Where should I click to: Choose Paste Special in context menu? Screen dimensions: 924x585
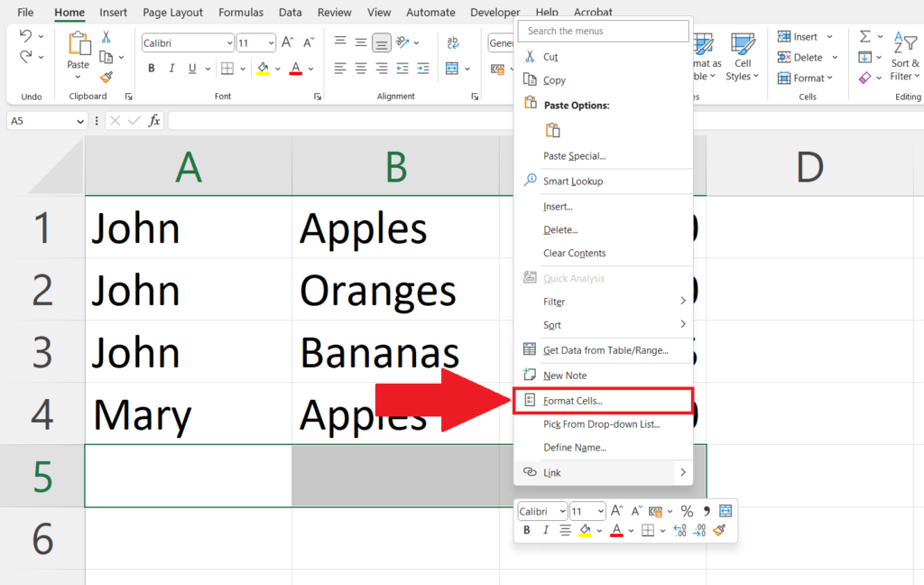575,156
